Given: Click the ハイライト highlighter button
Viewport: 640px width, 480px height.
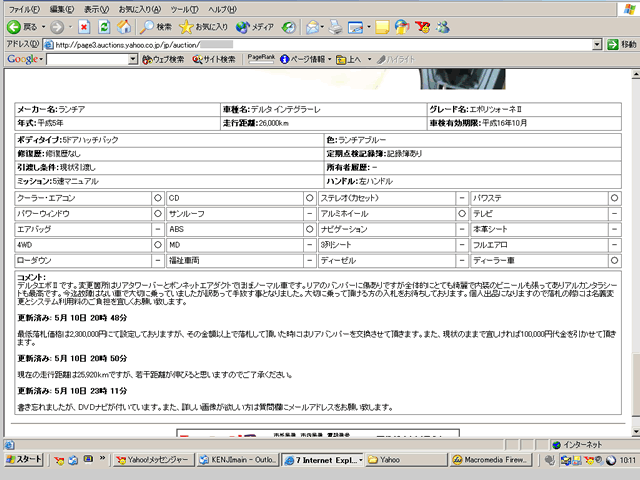Looking at the screenshot, I should click(x=396, y=60).
